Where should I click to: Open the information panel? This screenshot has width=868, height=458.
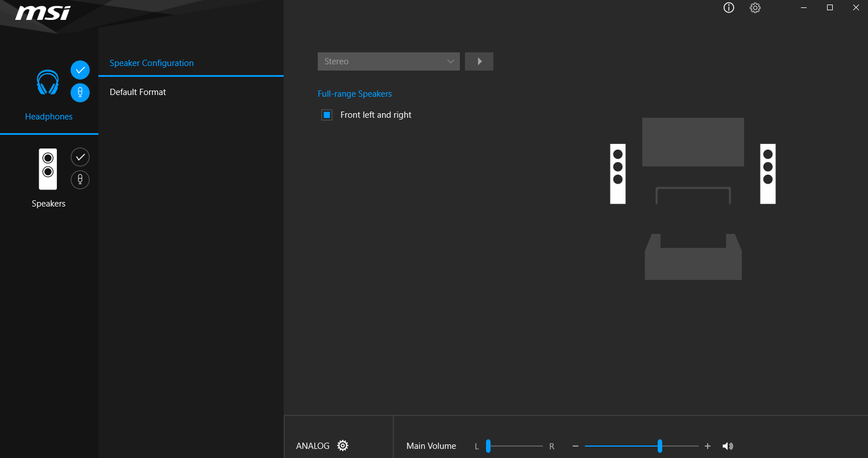[x=728, y=8]
